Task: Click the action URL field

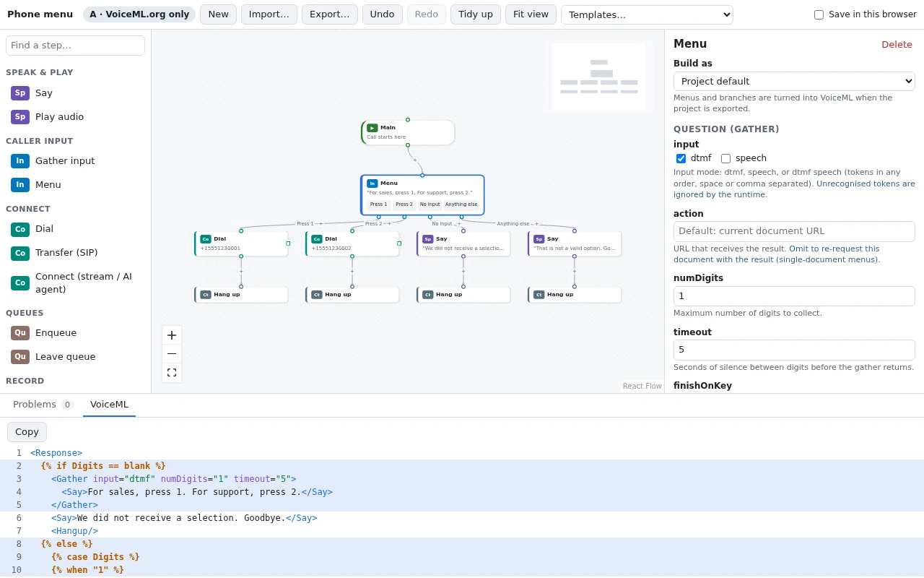Action: coord(794,231)
